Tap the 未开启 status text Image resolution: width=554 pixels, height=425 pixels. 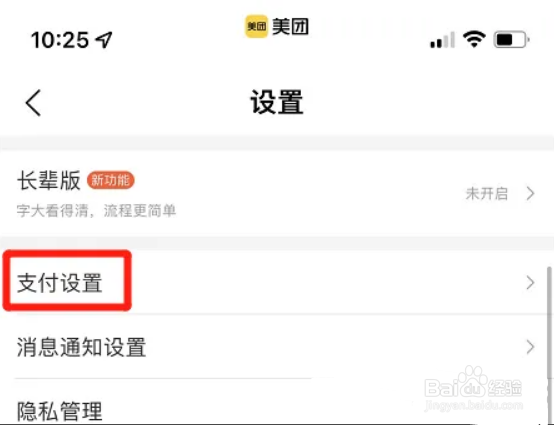487,194
